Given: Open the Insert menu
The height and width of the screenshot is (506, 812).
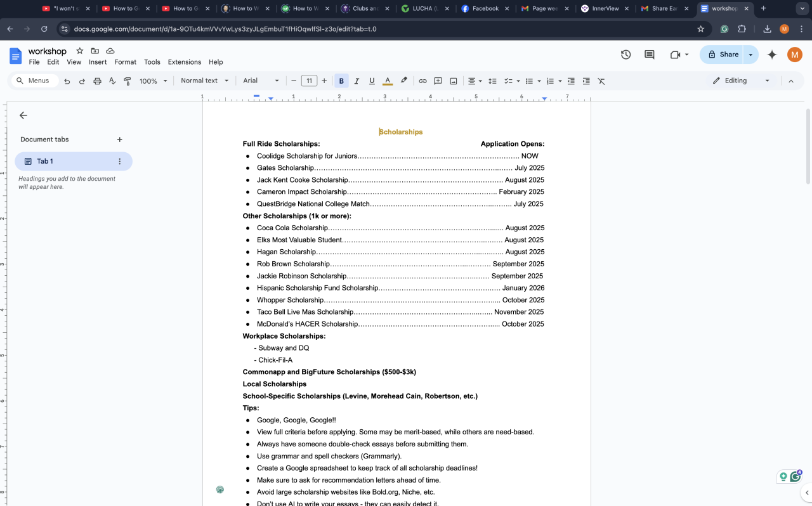Looking at the screenshot, I should 98,62.
